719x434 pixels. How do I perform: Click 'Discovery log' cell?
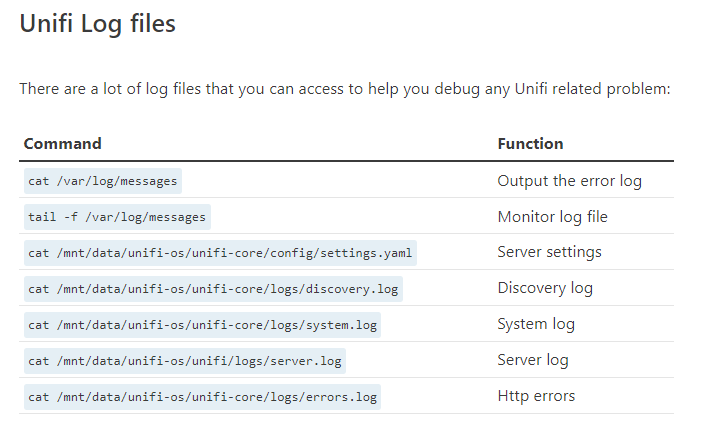(x=545, y=288)
